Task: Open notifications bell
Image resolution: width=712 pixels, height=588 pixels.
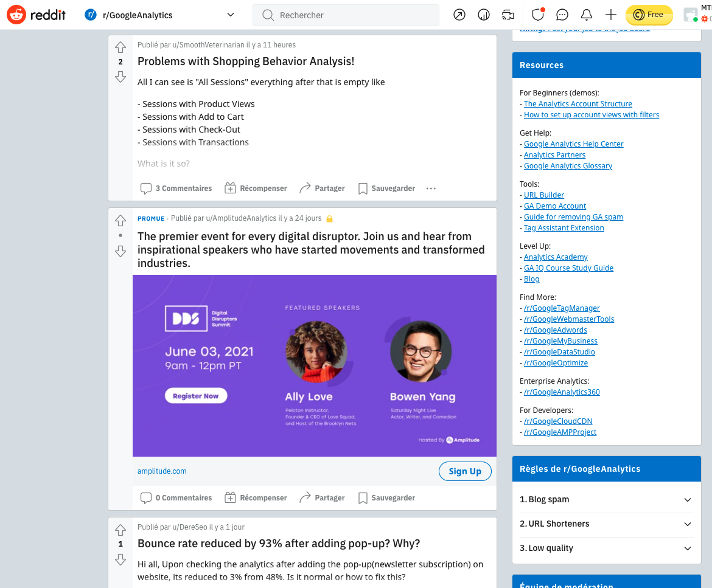Action: 587,15
